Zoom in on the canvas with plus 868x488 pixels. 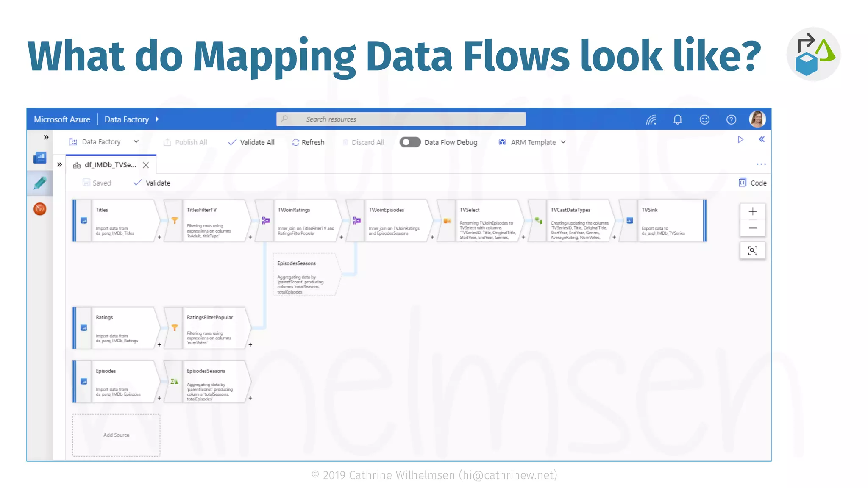click(753, 211)
